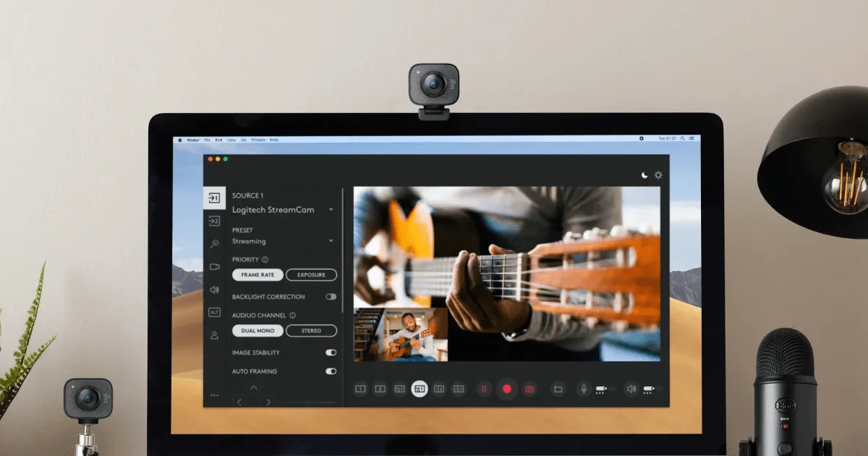This screenshot has width=868, height=456.
Task: Turn off Auto Framing
Action: pyautogui.click(x=331, y=371)
